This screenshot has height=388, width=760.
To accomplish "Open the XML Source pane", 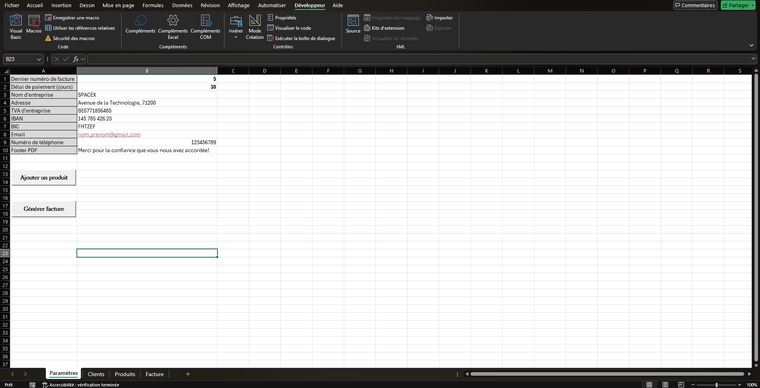I will click(x=353, y=25).
